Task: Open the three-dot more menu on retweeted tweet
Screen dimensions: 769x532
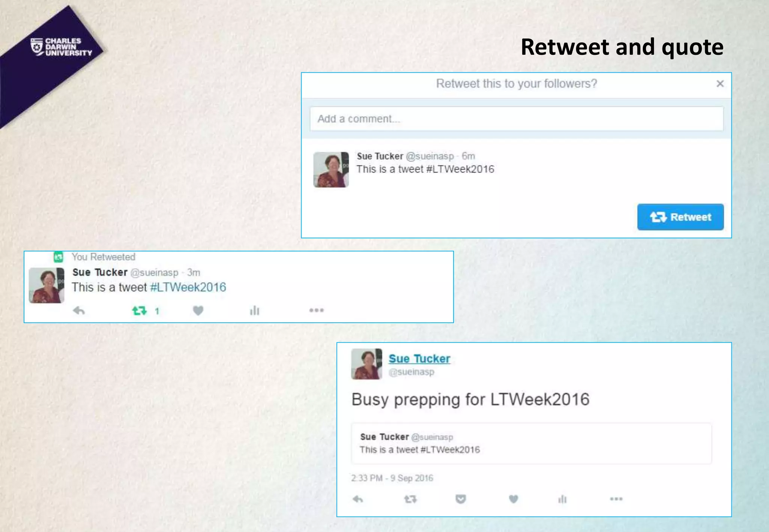Action: tap(317, 310)
